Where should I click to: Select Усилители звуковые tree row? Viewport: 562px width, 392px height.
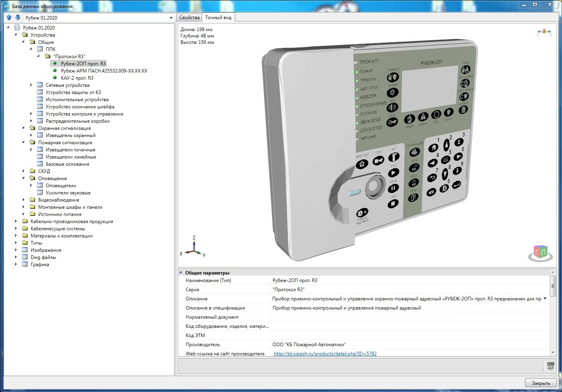(x=68, y=192)
